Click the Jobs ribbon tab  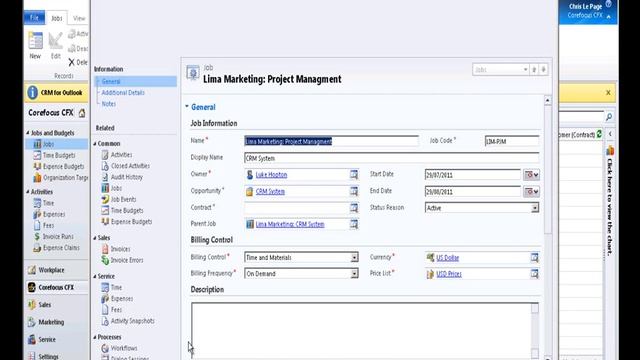[56, 18]
